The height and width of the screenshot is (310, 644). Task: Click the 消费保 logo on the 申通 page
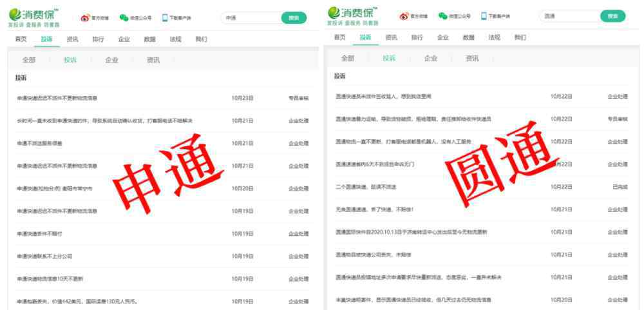tap(33, 17)
